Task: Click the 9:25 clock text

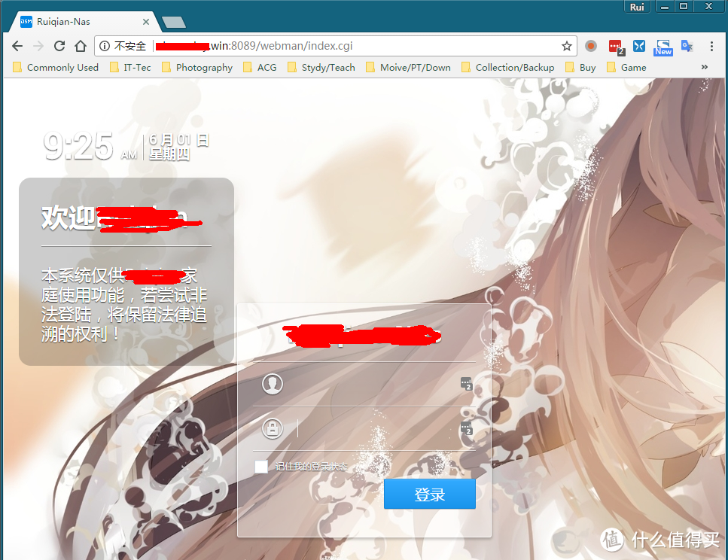Action: [78, 146]
